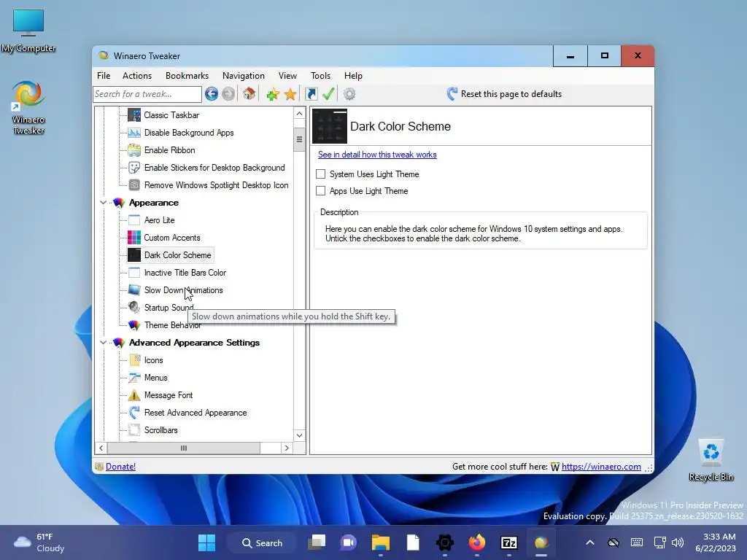Click the Message Font warning icon
747x560 pixels.
point(134,394)
